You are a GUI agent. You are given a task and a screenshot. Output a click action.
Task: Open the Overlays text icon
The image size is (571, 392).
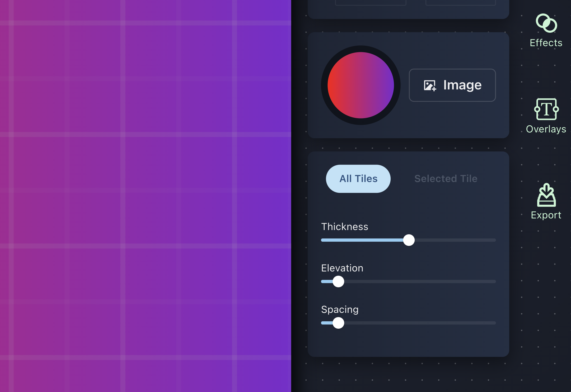click(546, 109)
